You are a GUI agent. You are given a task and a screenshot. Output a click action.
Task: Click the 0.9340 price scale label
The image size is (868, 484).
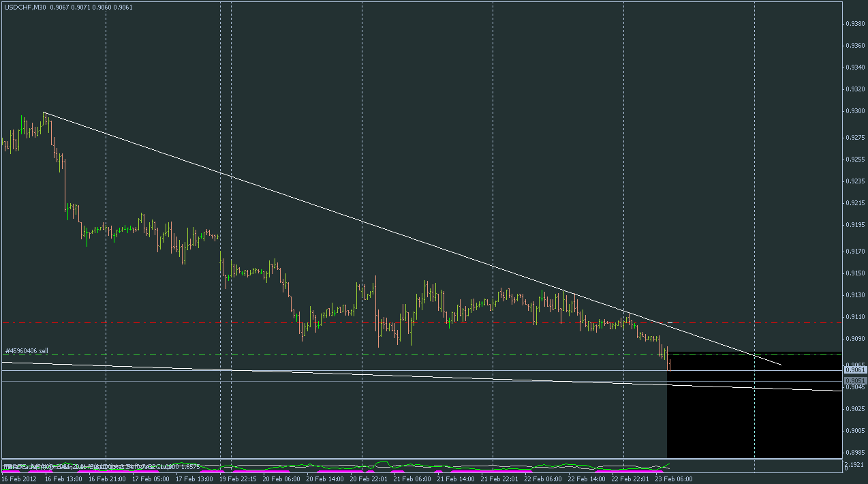856,67
